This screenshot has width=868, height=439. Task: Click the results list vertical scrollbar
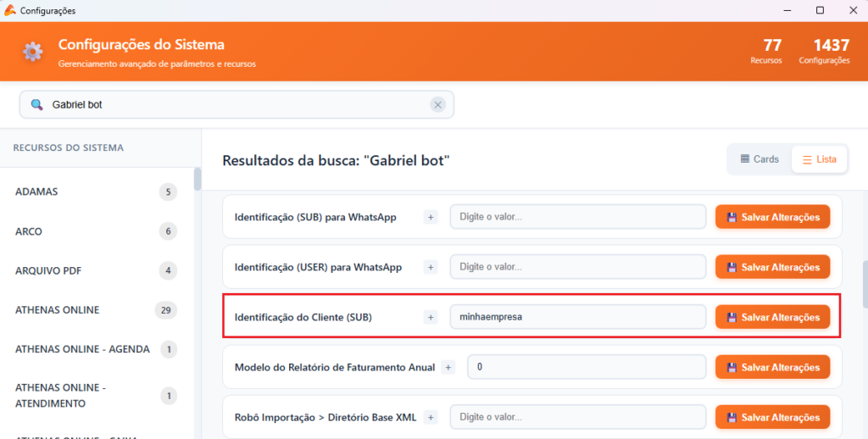tap(864, 284)
